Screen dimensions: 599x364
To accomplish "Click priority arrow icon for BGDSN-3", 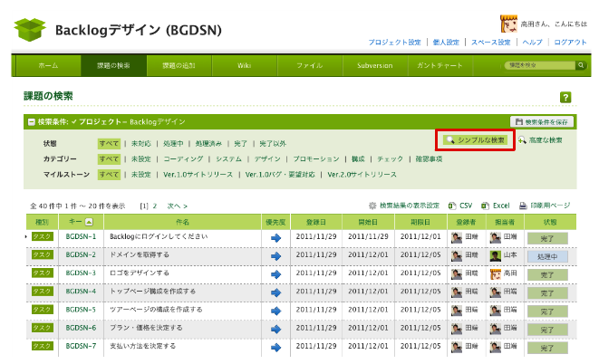I will tap(275, 274).
